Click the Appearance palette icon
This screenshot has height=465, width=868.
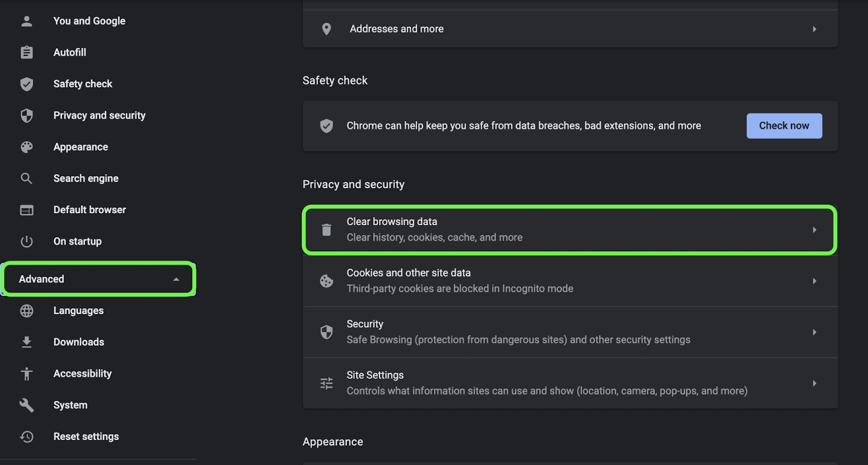pyautogui.click(x=26, y=147)
